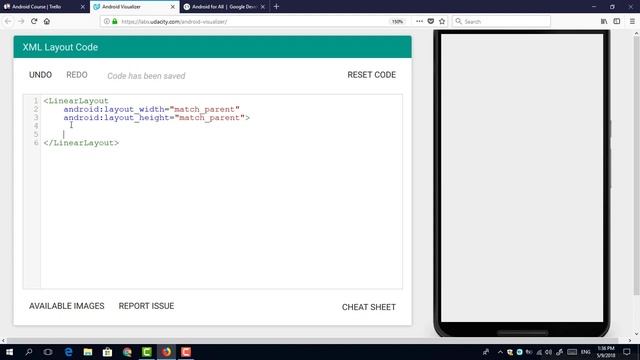640x360 pixels.
Task: Open Microsoft Store from taskbar
Action: [107, 352]
